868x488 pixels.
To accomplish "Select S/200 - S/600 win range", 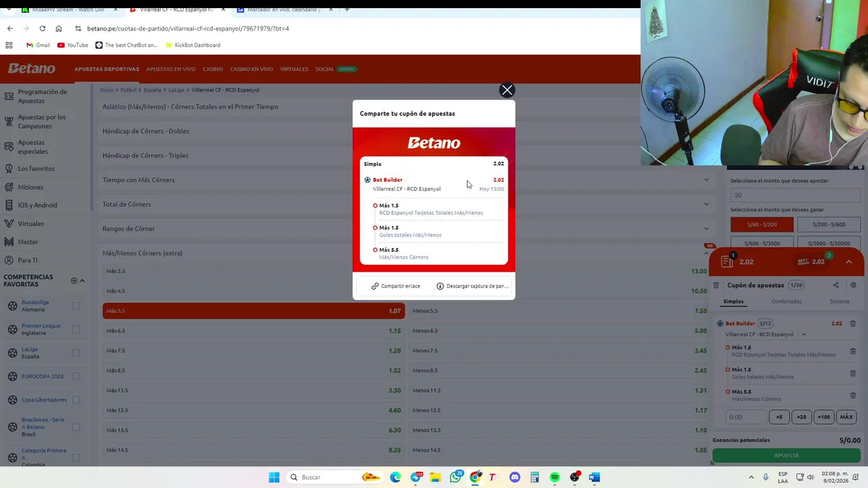I will (x=829, y=224).
